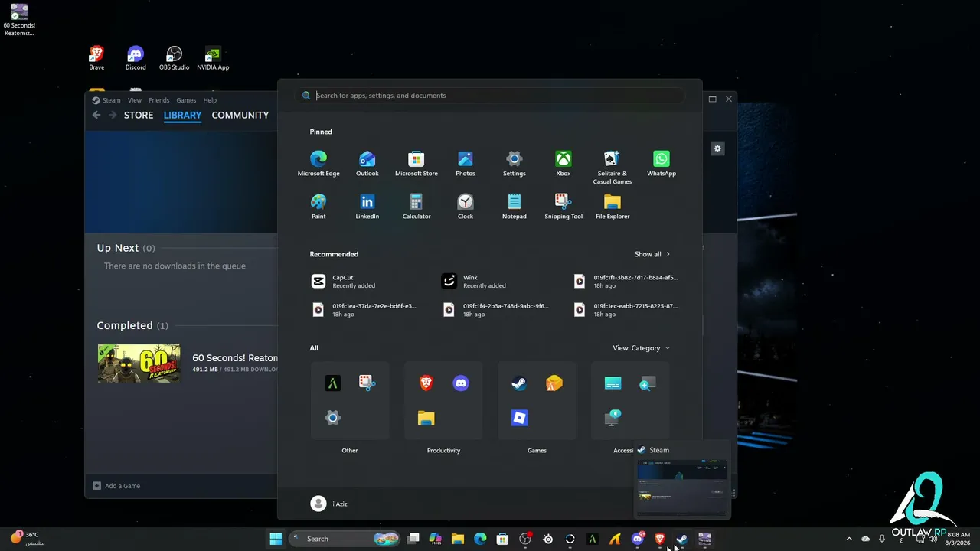Show all recommended items
This screenshot has width=980, height=551.
click(652, 254)
